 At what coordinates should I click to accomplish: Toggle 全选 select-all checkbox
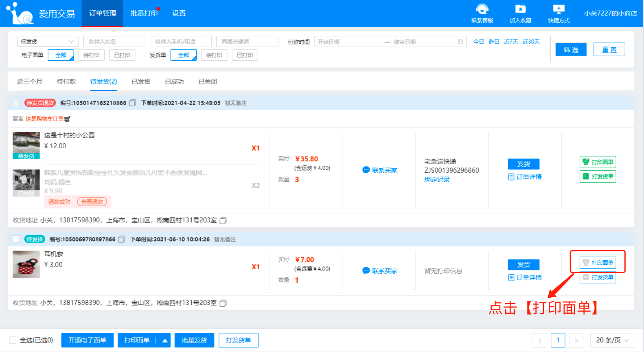point(13,340)
